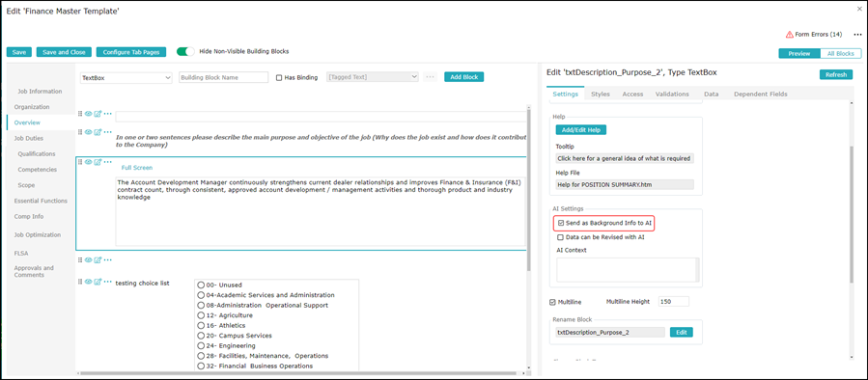Screen dimensions: 868x380
Task: Open Job Duties page in sidebar
Action: point(29,138)
